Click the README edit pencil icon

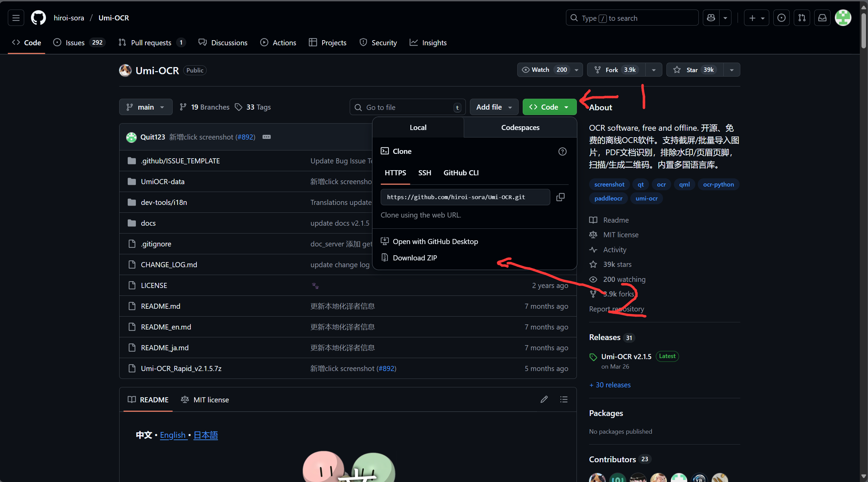[544, 399]
